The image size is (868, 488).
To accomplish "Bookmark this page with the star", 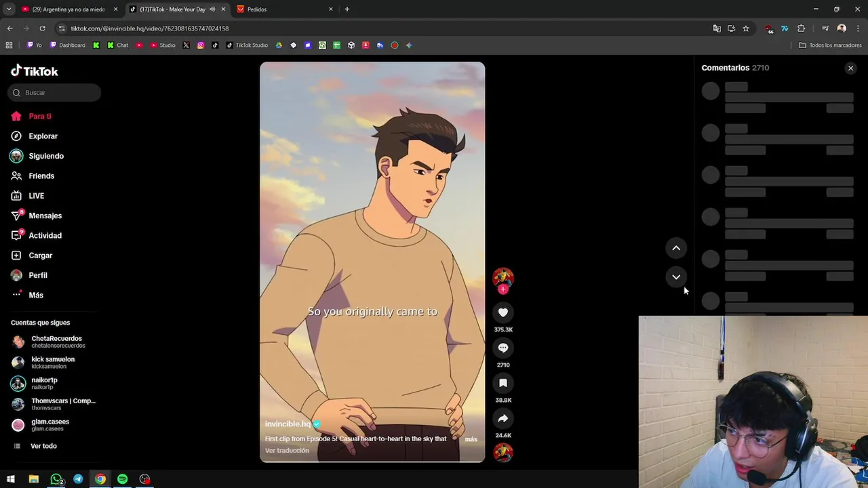I will (x=746, y=28).
